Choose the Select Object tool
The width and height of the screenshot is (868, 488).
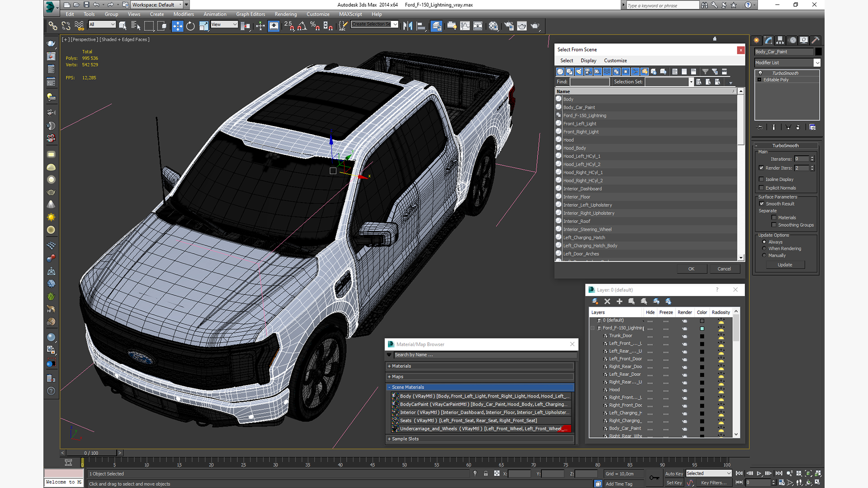click(123, 26)
